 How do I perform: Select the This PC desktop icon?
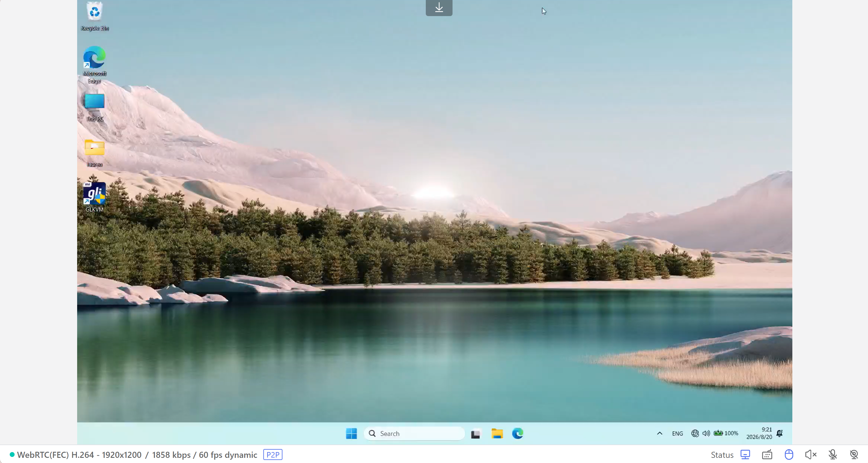point(94,107)
